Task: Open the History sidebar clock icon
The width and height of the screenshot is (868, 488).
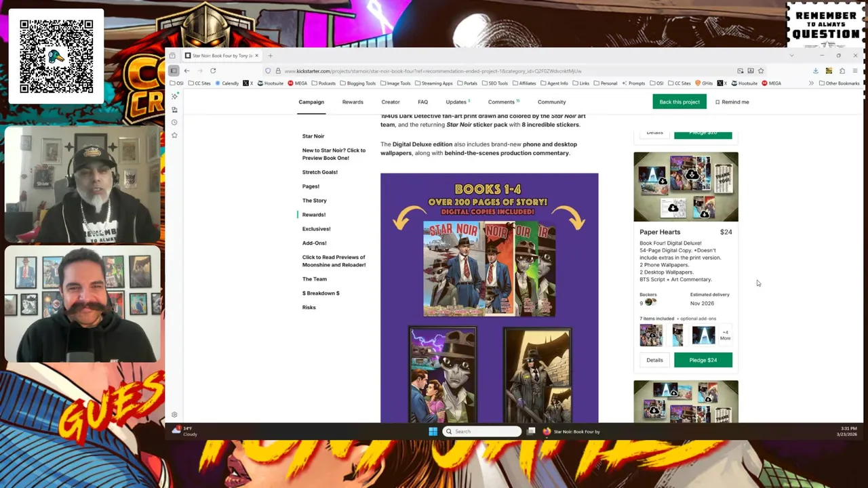Action: [174, 122]
